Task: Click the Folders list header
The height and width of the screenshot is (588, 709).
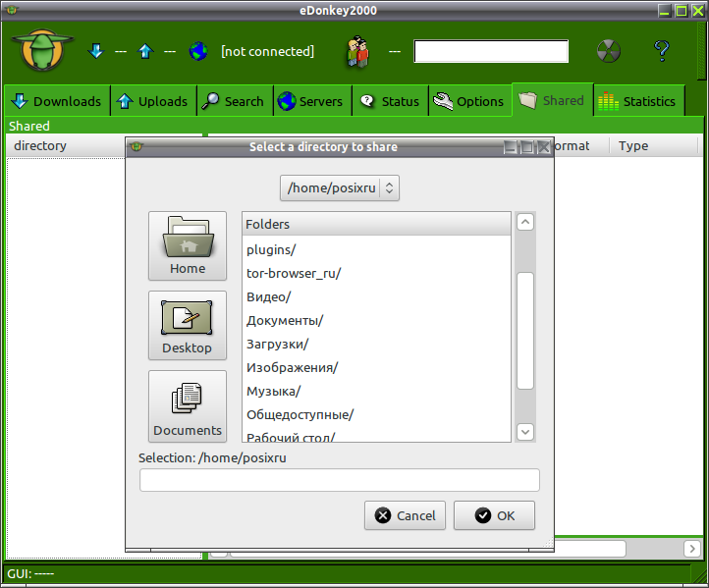Action: click(x=376, y=224)
